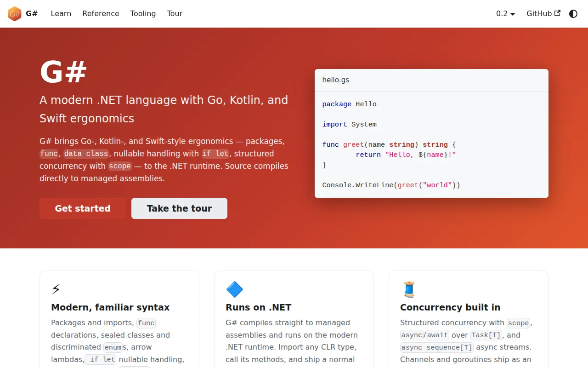Click the blue diamond .NET icon

click(235, 289)
